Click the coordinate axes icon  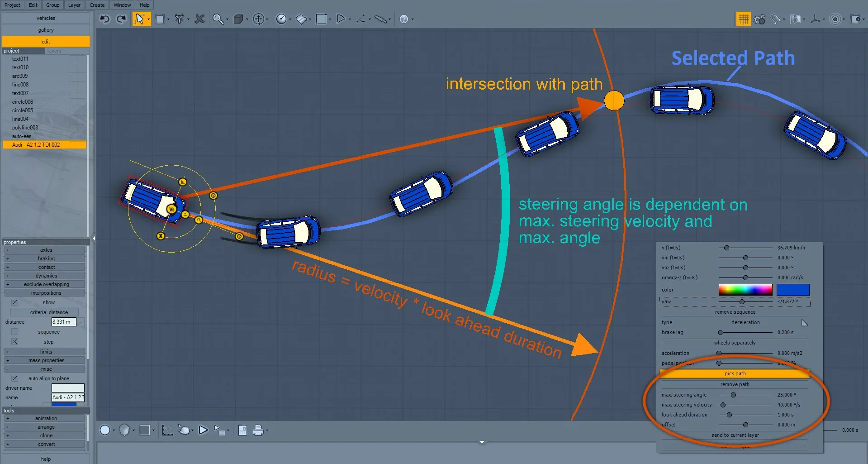point(816,19)
